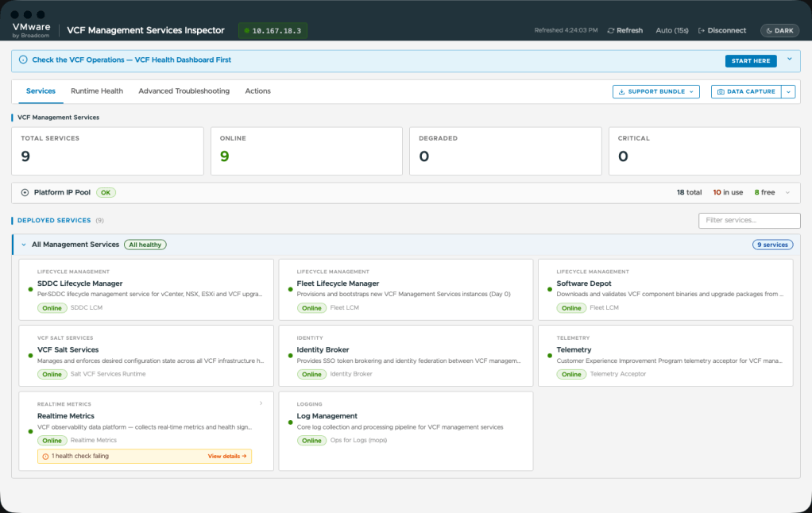Screen dimensions: 812x513
Task: Click the connected host 10.167.18.3 badge
Action: click(x=273, y=30)
